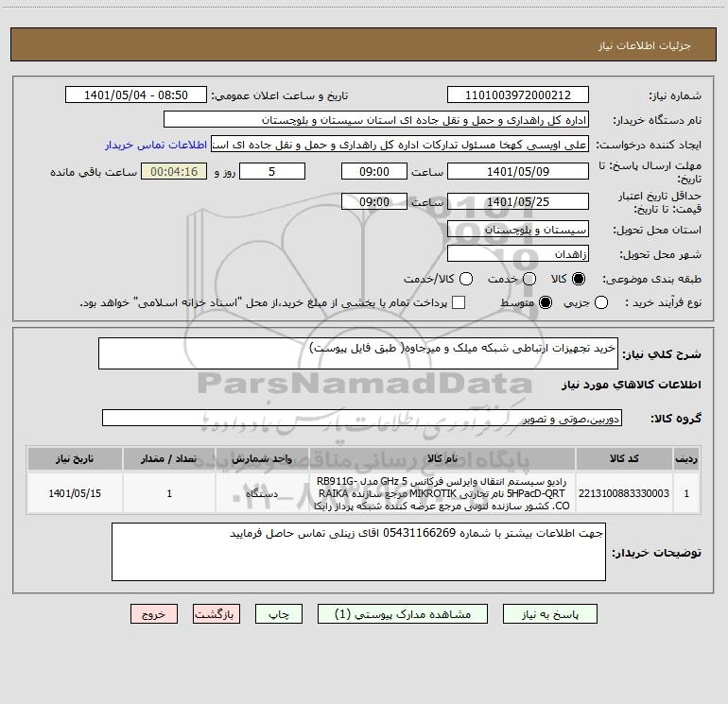
Task: Click the response deadline date 1401/05/09 field
Action: [518, 172]
